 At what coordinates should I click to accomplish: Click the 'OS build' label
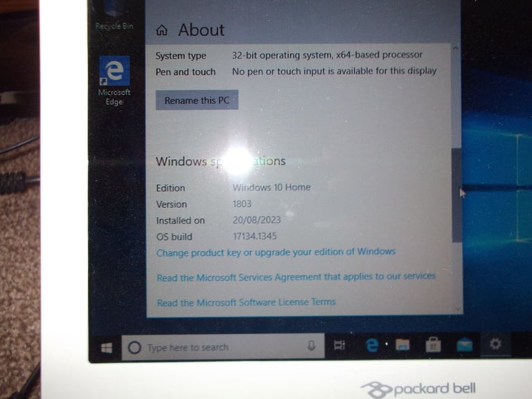[x=174, y=237]
